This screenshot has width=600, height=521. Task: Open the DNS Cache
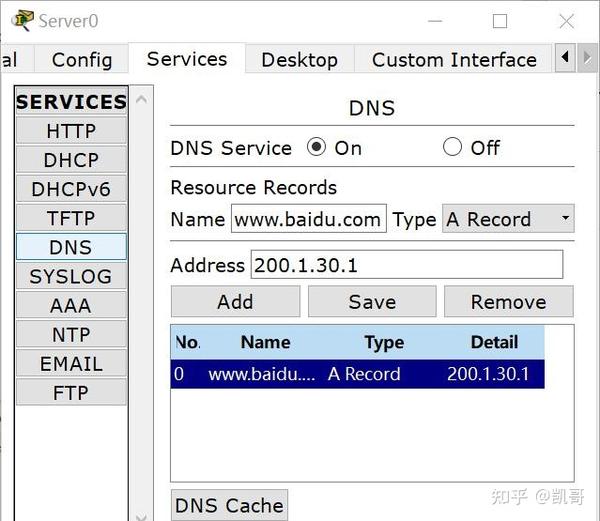coord(229,505)
